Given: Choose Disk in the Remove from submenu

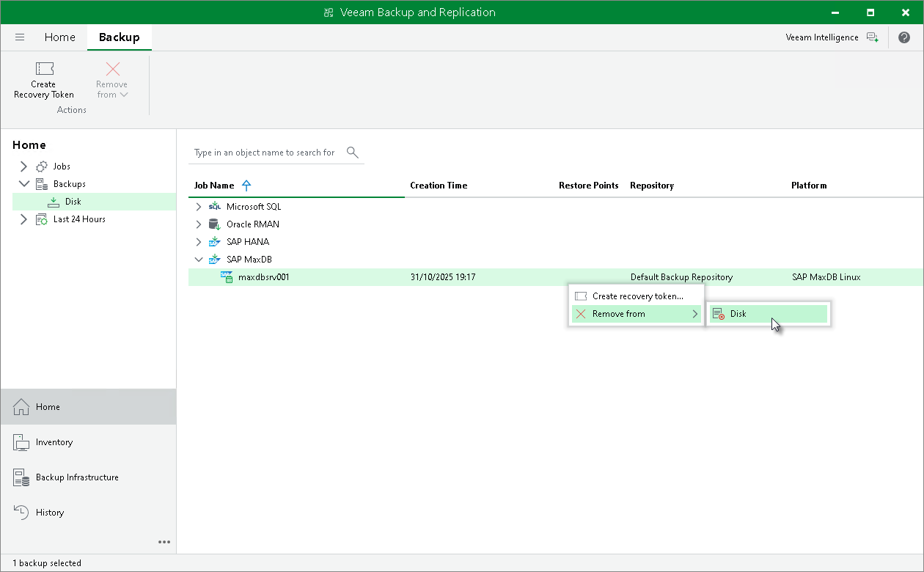Looking at the screenshot, I should click(x=769, y=314).
